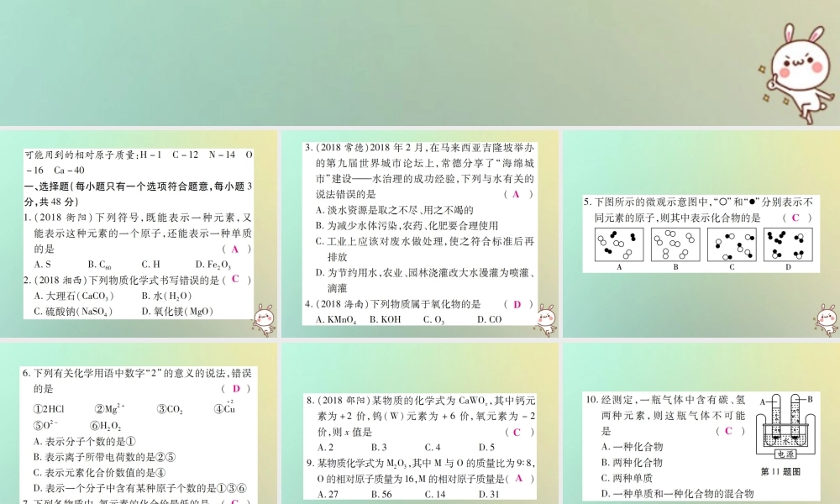Open the slide thumbnail showing question 5 diagrams

point(701,234)
